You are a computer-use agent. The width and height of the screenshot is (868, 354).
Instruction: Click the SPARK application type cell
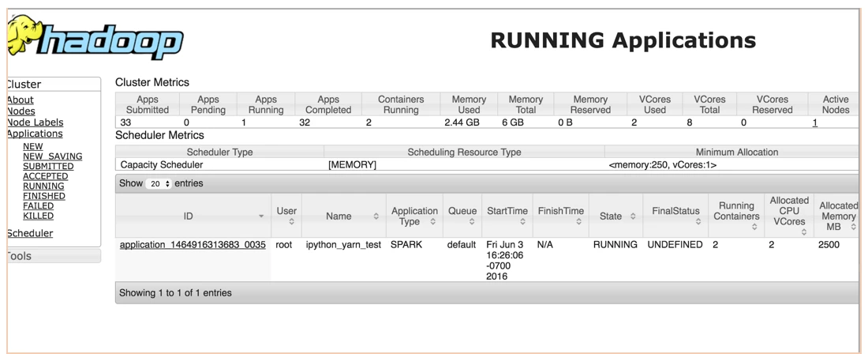406,245
